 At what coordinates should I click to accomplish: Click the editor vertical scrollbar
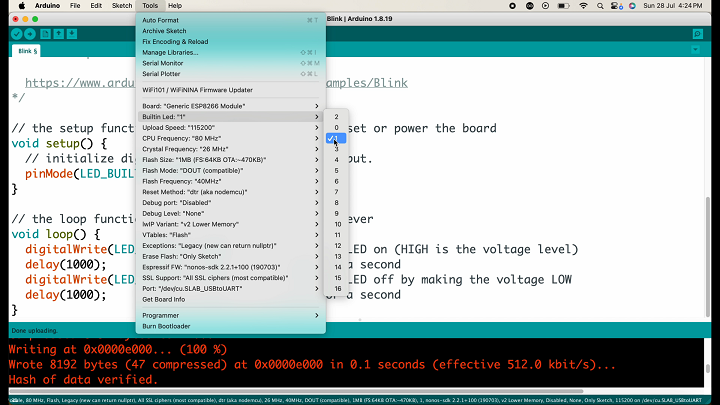click(x=708, y=256)
